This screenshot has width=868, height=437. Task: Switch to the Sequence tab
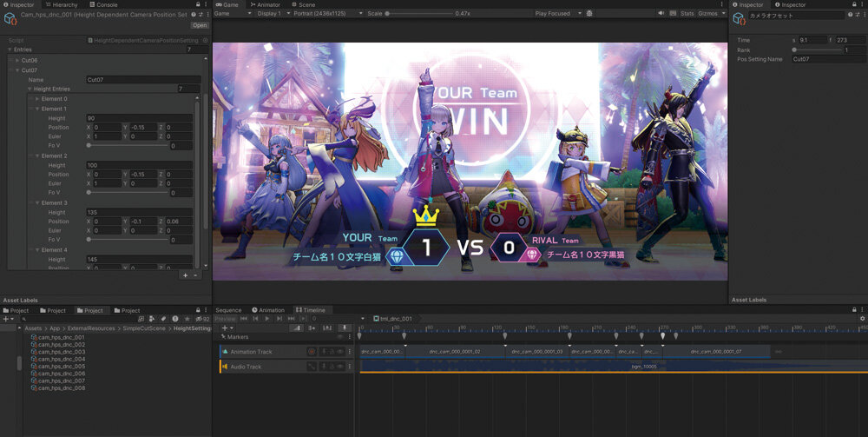[228, 310]
